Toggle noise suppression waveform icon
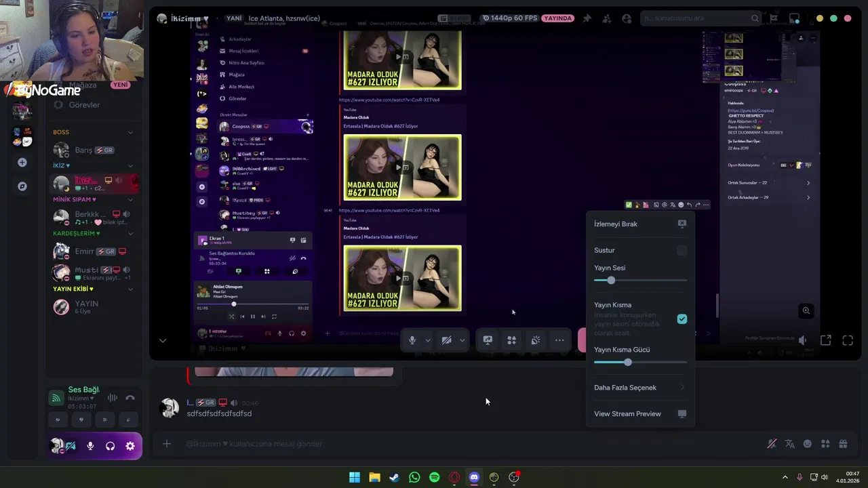This screenshot has width=868, height=488. 113,398
